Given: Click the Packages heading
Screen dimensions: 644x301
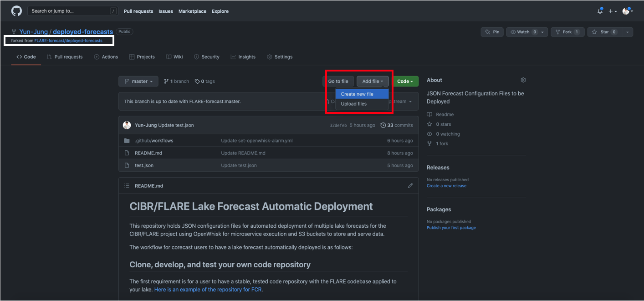Looking at the screenshot, I should coord(439,209).
